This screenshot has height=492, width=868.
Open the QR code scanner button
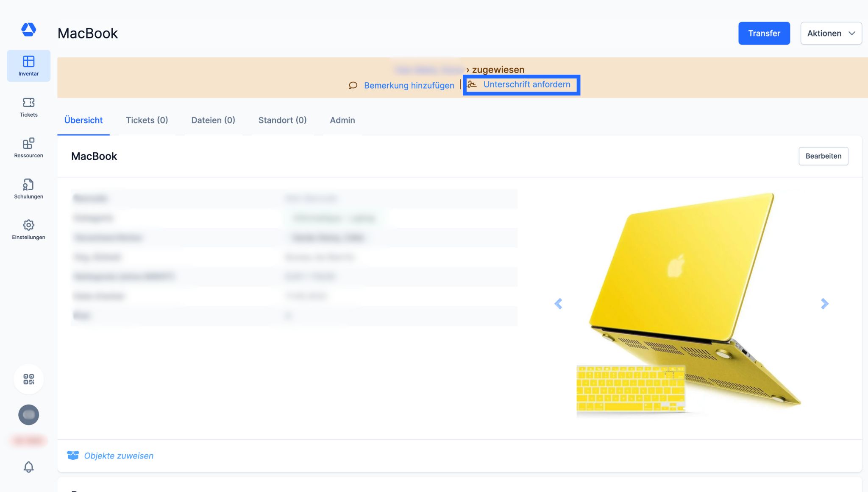[x=28, y=379]
